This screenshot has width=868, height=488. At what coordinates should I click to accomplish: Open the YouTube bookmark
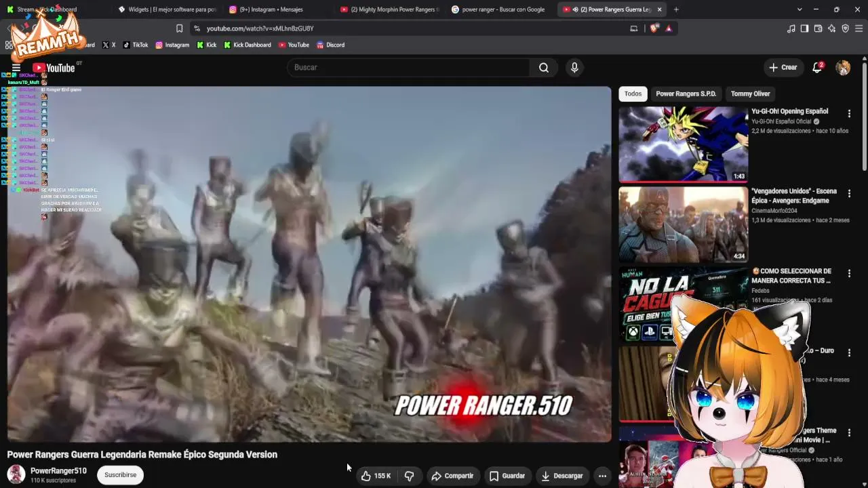click(294, 45)
